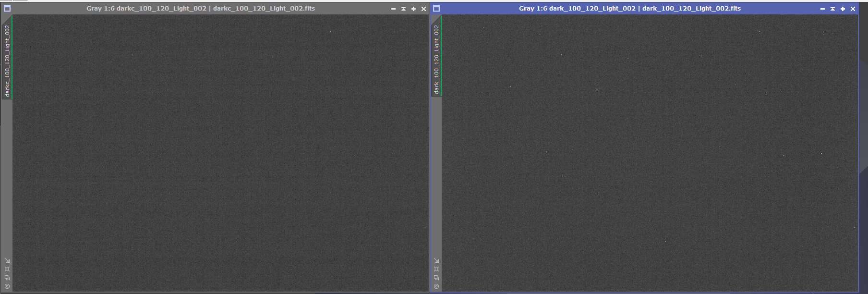Shade the darkc_100_120_Light_002 window

(404, 9)
